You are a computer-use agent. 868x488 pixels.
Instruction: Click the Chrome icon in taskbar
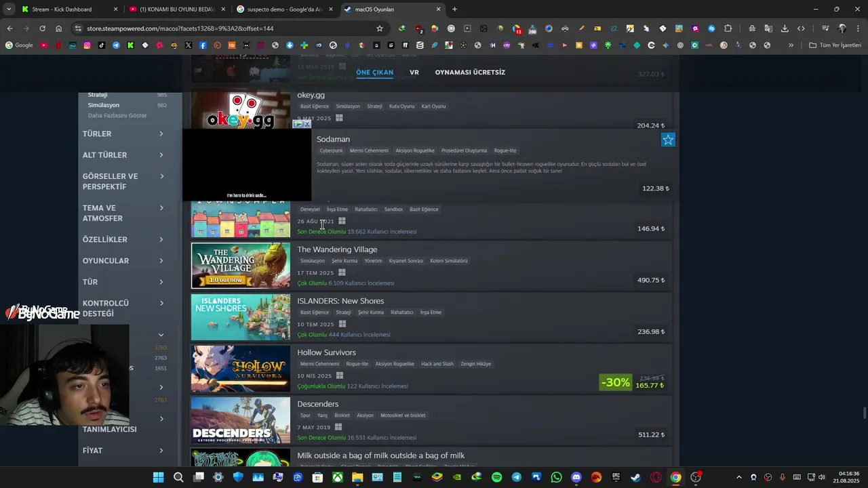click(x=675, y=477)
